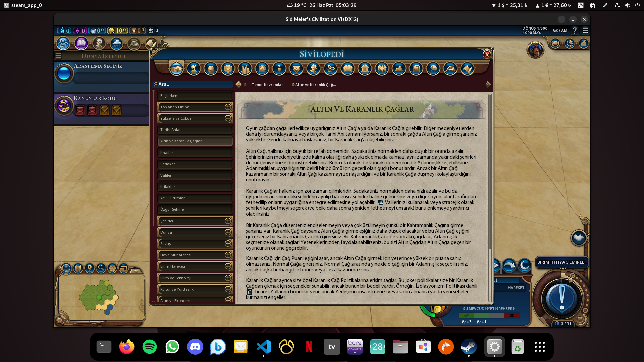Click the minimap pin marker icon
Image resolution: width=644 pixels, height=362 pixels.
click(89, 268)
